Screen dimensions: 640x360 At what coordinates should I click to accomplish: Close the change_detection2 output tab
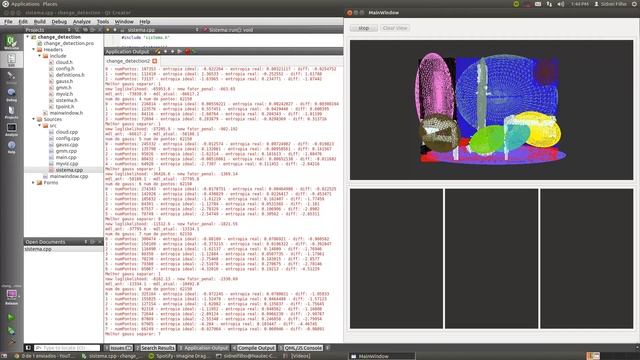click(154, 61)
